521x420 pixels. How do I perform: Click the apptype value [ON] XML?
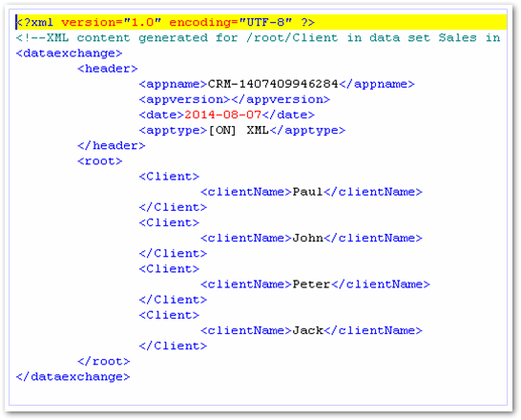pos(239,130)
